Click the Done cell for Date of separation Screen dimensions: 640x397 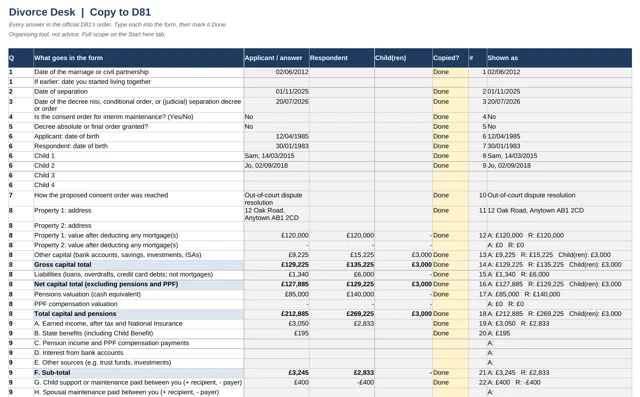[x=450, y=92]
